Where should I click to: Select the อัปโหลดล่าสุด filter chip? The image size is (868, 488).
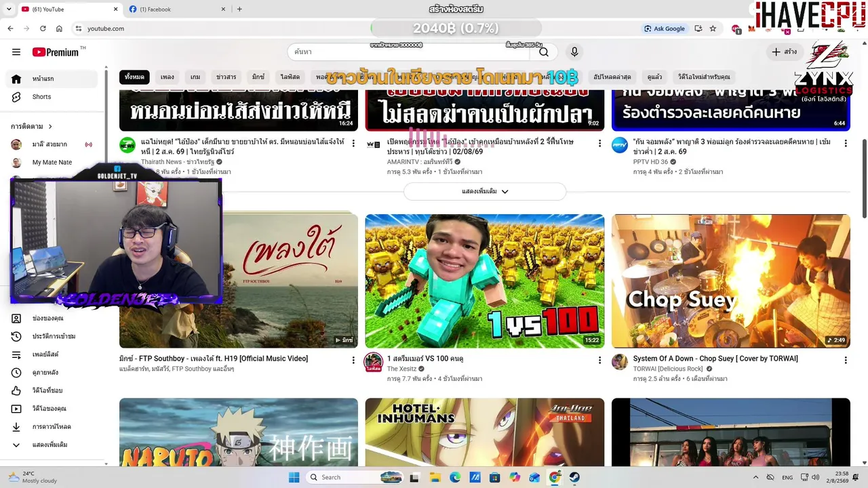pyautogui.click(x=612, y=77)
